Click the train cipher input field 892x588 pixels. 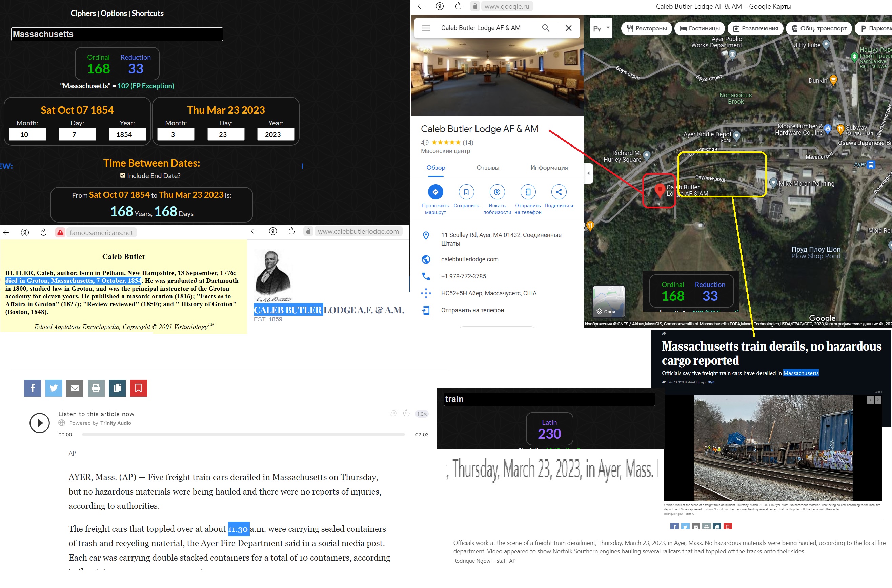(x=549, y=399)
